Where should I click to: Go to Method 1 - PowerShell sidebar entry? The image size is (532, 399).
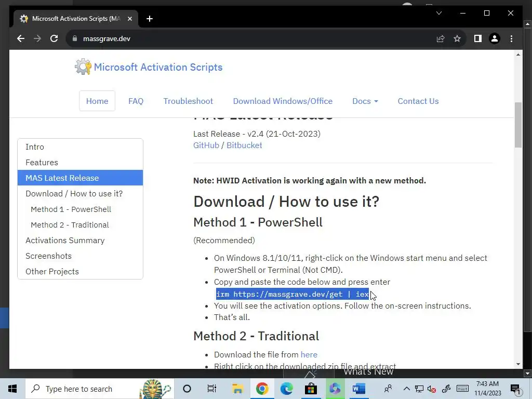tap(80, 209)
